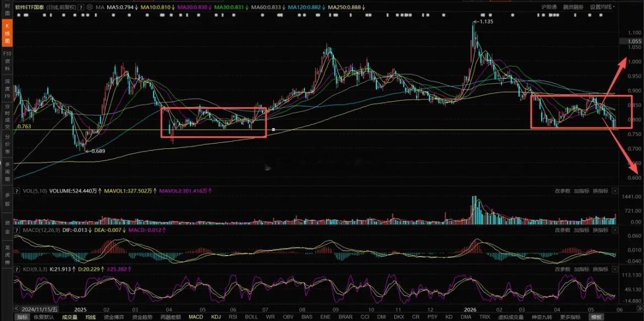Select the 资金趋势 indicator
Viewport: 644px width, 321px height.
pos(142,317)
